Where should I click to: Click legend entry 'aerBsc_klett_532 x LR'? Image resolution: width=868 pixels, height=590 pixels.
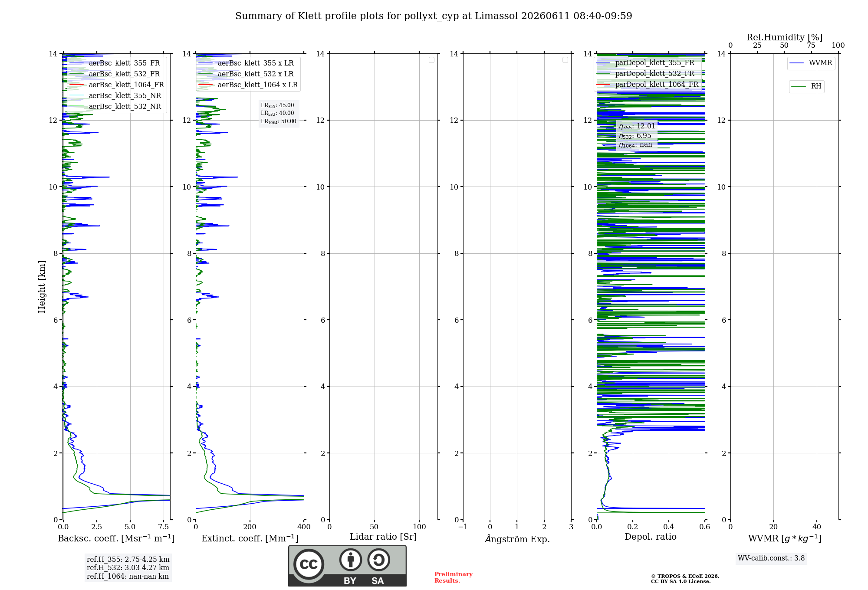(256, 74)
